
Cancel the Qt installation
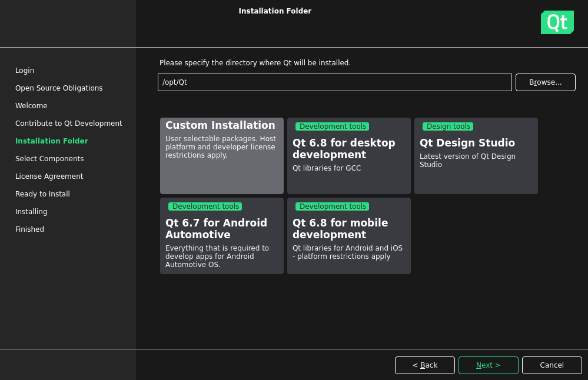click(x=552, y=365)
